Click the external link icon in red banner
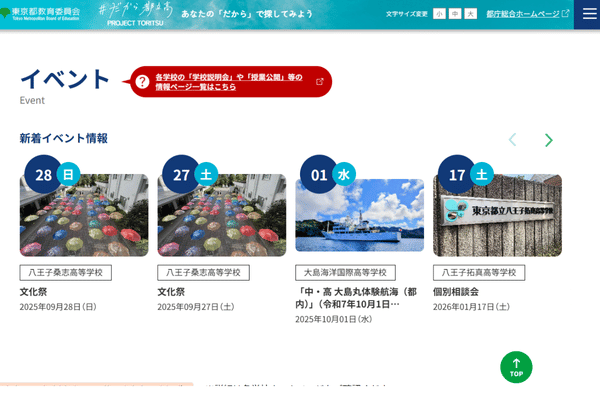This screenshot has width=600, height=400. (320, 82)
